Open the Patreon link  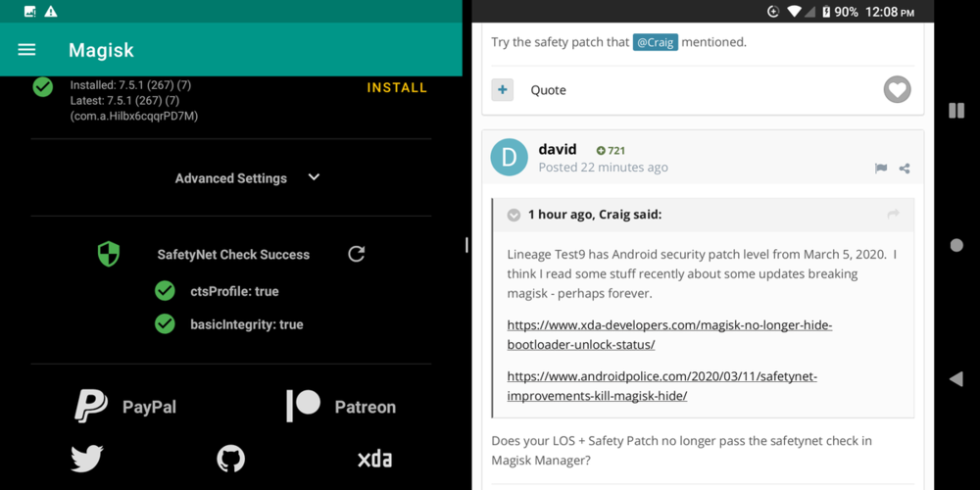(341, 407)
